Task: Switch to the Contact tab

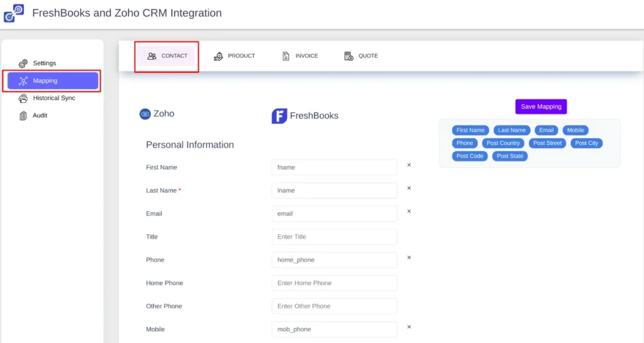Action: 166,56
